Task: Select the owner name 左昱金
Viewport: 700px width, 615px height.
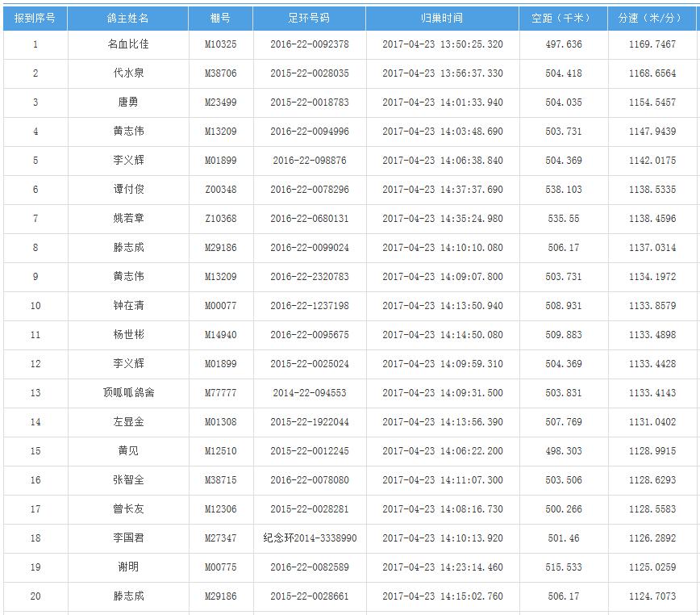Action: pos(127,422)
